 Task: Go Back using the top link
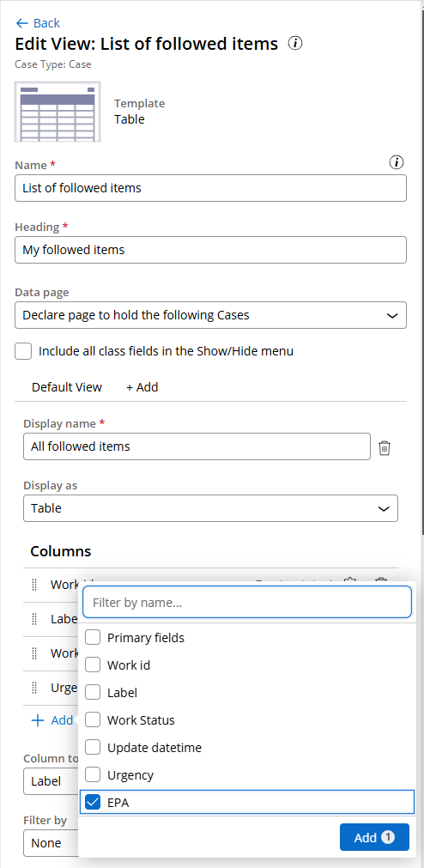pos(38,22)
